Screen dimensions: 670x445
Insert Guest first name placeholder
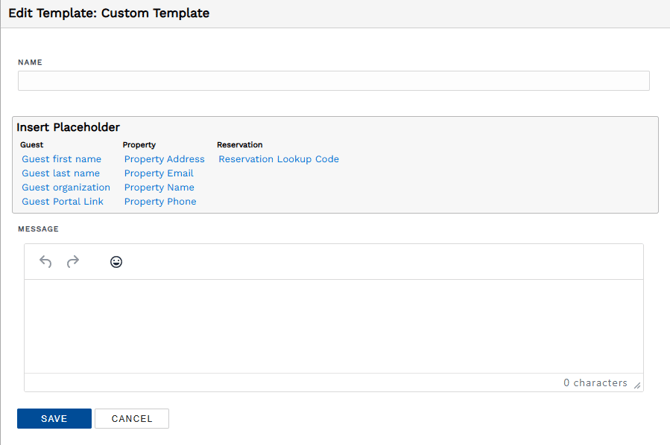click(61, 159)
